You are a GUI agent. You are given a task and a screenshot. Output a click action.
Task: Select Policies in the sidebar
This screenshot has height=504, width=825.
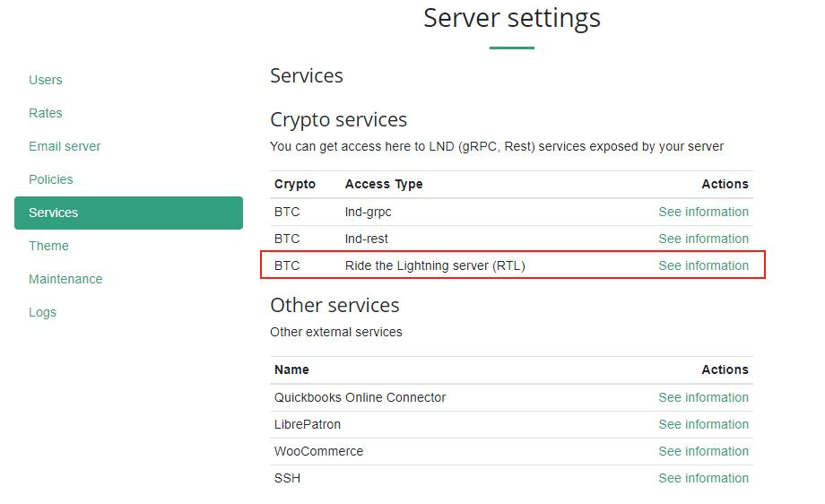point(50,179)
